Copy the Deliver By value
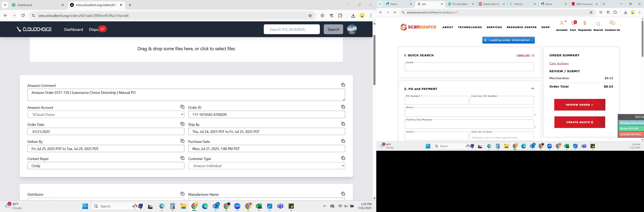This screenshot has height=212, width=644. [x=182, y=141]
